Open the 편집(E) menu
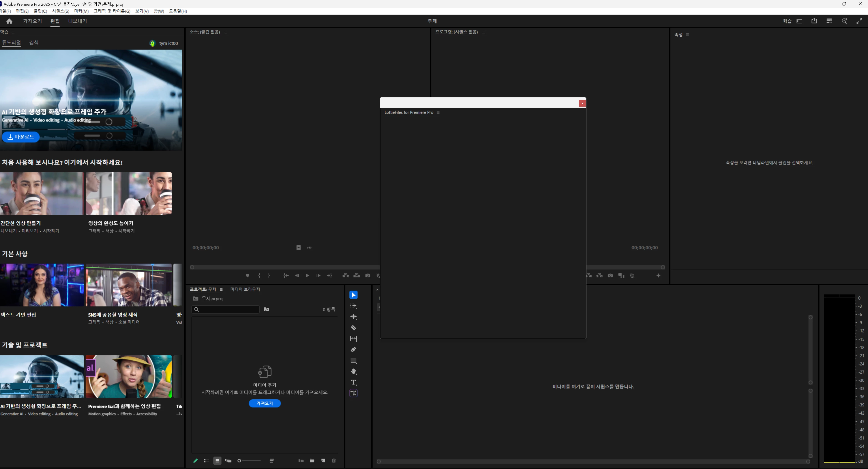Viewport: 868px width, 469px height. [22, 11]
